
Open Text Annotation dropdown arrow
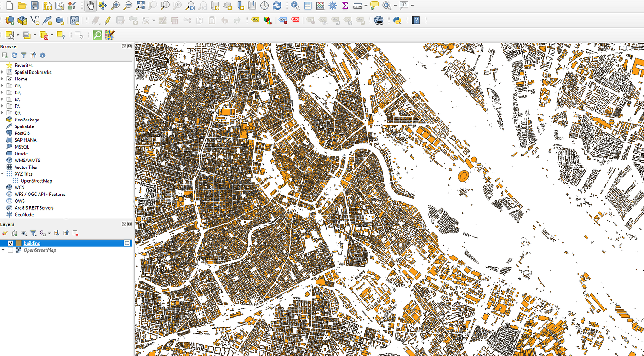412,6
